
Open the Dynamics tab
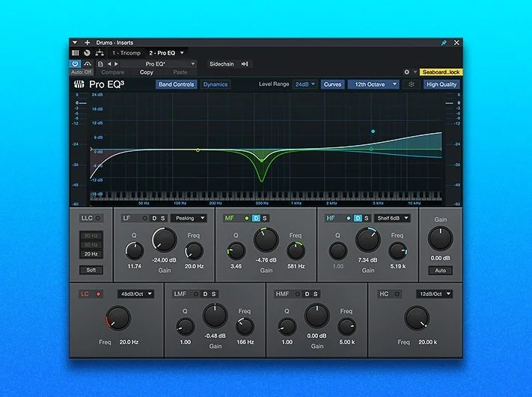coord(215,84)
